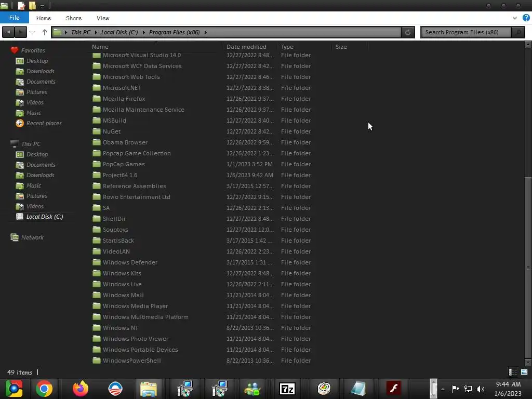Expand Local Disk (C:) breadcrumb arrow
This screenshot has width=532, height=399.
pos(143,32)
